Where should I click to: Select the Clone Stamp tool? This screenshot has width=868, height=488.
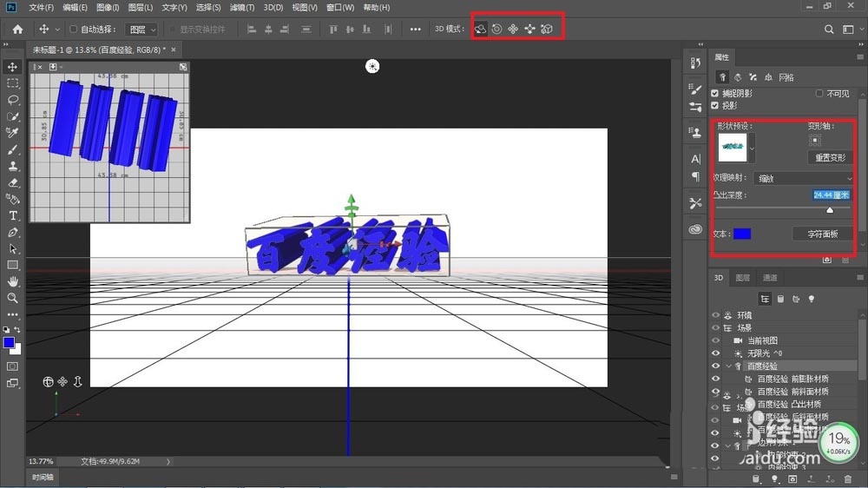[12, 166]
